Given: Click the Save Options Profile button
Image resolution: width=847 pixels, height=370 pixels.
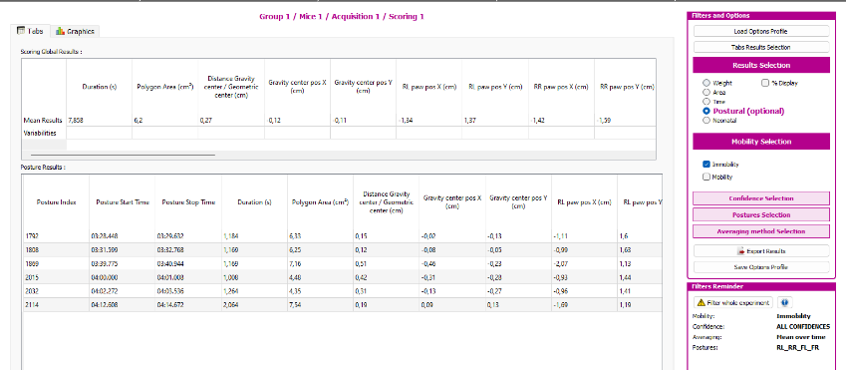Looking at the screenshot, I should tap(761, 267).
